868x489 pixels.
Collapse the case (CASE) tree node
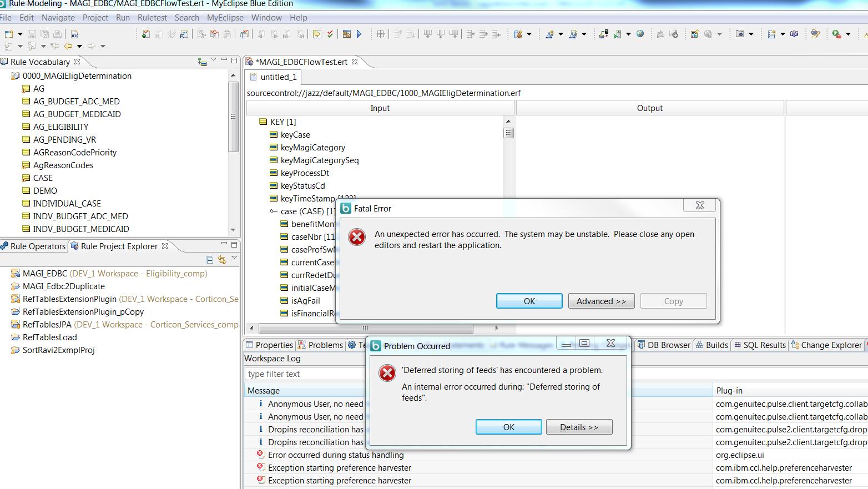point(272,211)
